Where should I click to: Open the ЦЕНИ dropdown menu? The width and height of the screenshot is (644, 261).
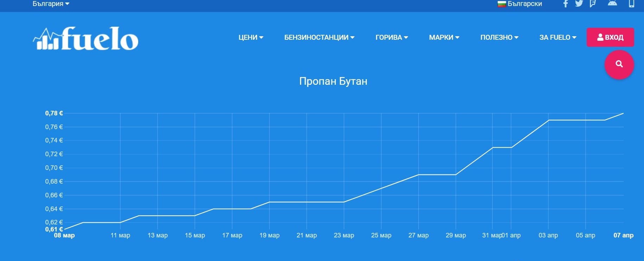tap(251, 37)
